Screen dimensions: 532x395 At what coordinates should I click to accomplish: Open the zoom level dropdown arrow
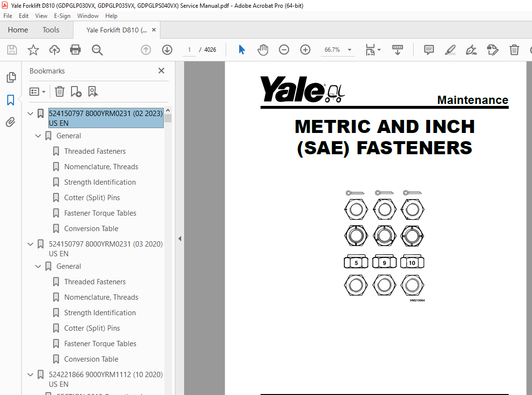point(349,50)
